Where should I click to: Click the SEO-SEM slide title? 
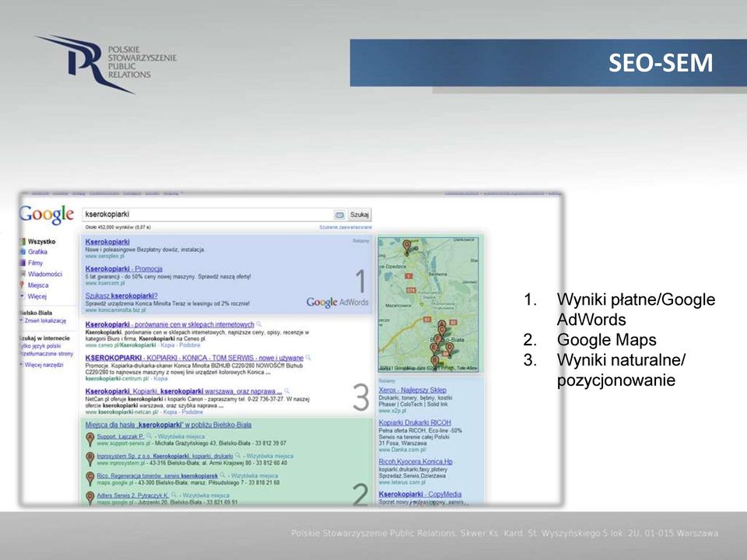[x=661, y=63]
